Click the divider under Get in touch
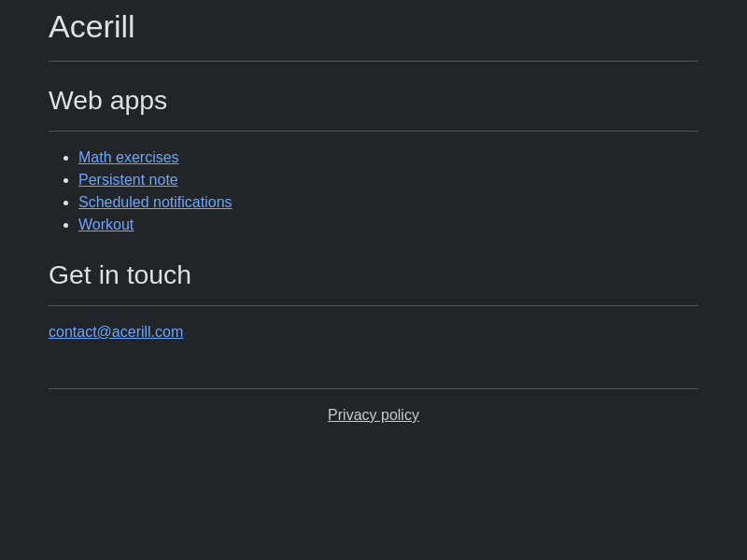 point(373,306)
